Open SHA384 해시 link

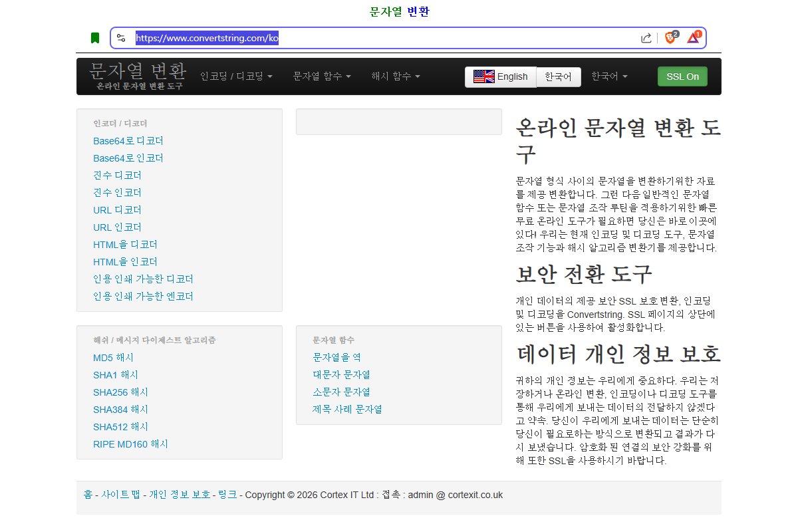[120, 410]
